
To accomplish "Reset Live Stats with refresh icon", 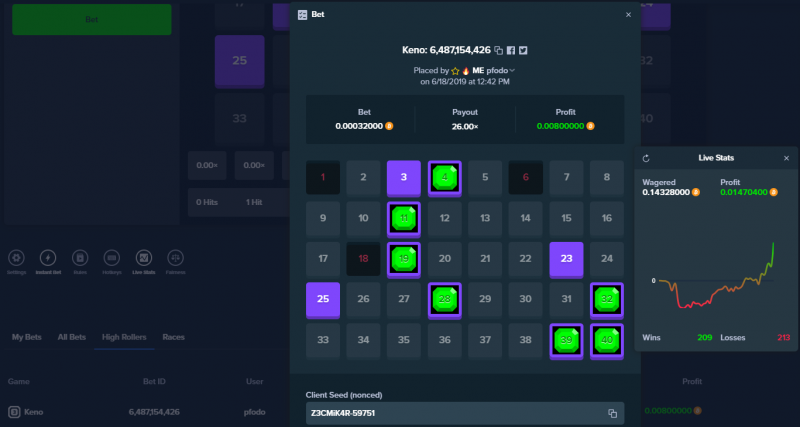I will pos(646,159).
